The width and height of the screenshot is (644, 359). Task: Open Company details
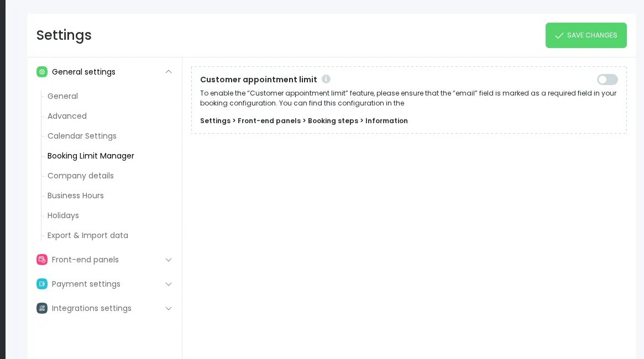(81, 176)
